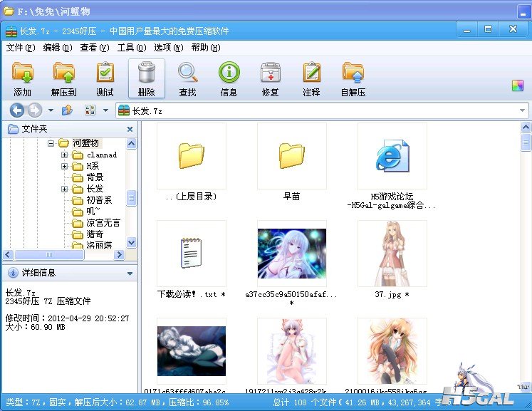This screenshot has width=532, height=411.
Task: Go forward with the right arrow button
Action: coord(35,110)
